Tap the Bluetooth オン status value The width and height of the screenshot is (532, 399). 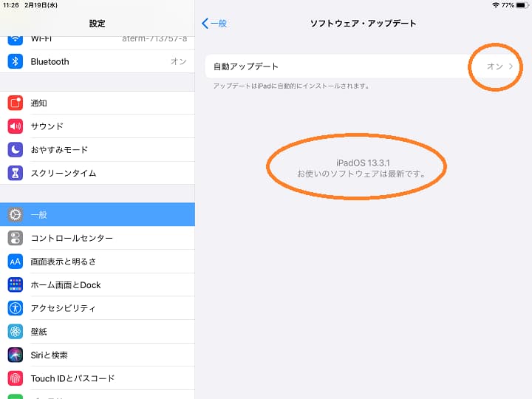(179, 61)
